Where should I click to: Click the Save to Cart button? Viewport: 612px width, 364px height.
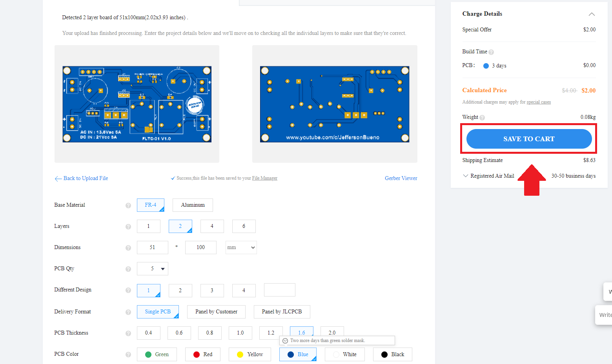(529, 139)
